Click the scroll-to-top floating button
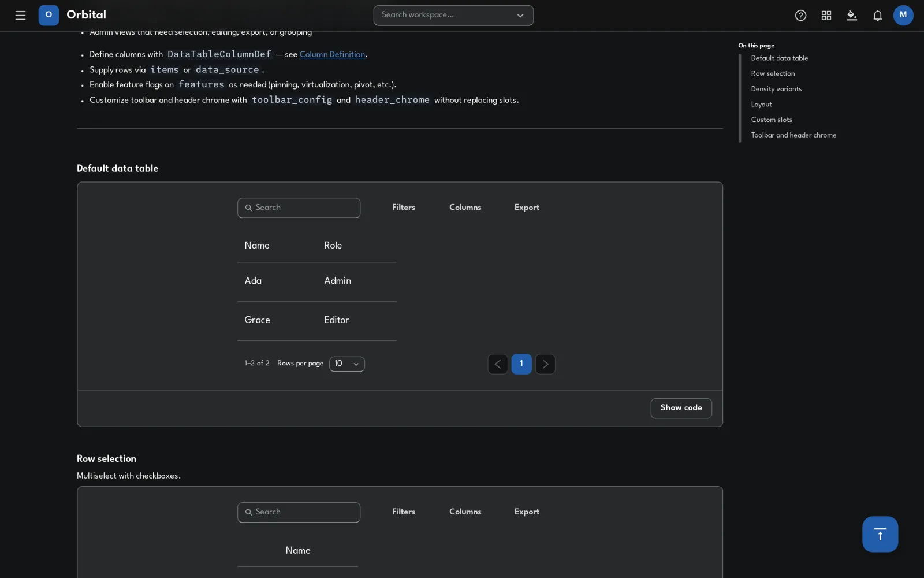Viewport: 924px width, 578px height. [x=880, y=534]
